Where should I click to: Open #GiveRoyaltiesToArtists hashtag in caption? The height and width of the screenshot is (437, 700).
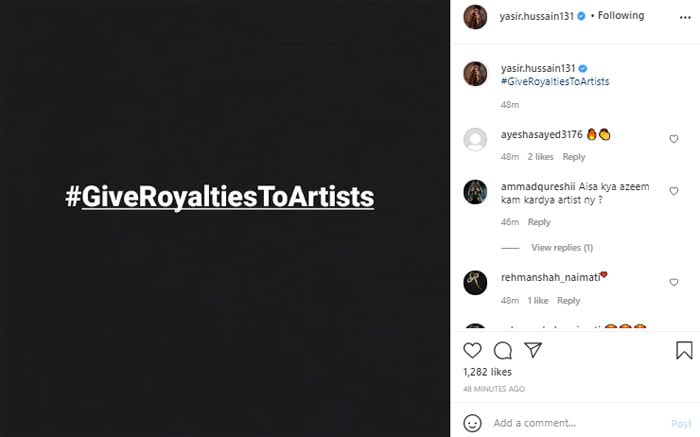[x=554, y=81]
